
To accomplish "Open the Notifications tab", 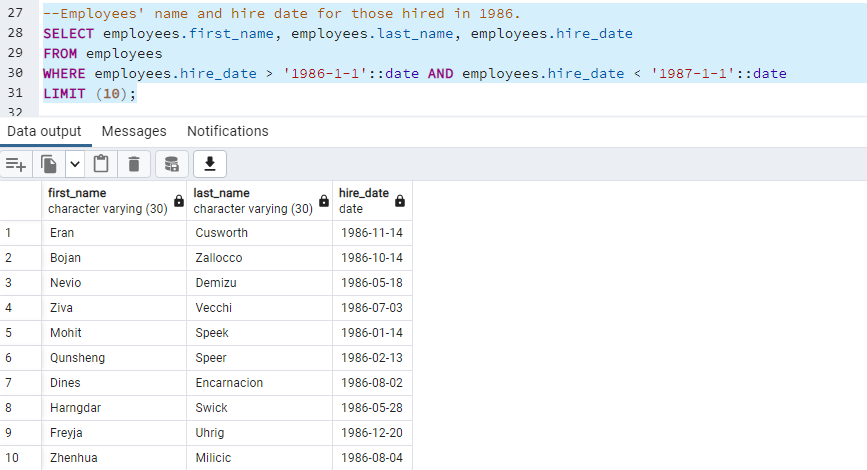I will click(228, 131).
